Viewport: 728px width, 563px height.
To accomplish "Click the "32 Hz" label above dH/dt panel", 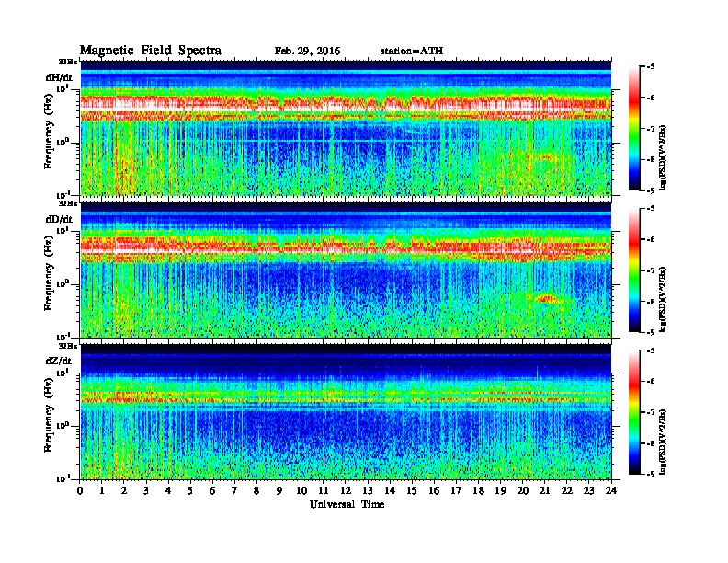I will (67, 62).
